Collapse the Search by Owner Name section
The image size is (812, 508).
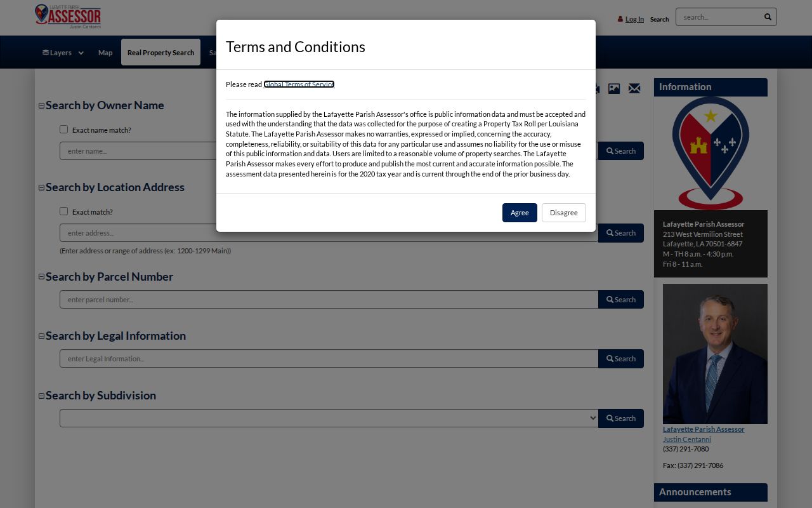point(42,106)
